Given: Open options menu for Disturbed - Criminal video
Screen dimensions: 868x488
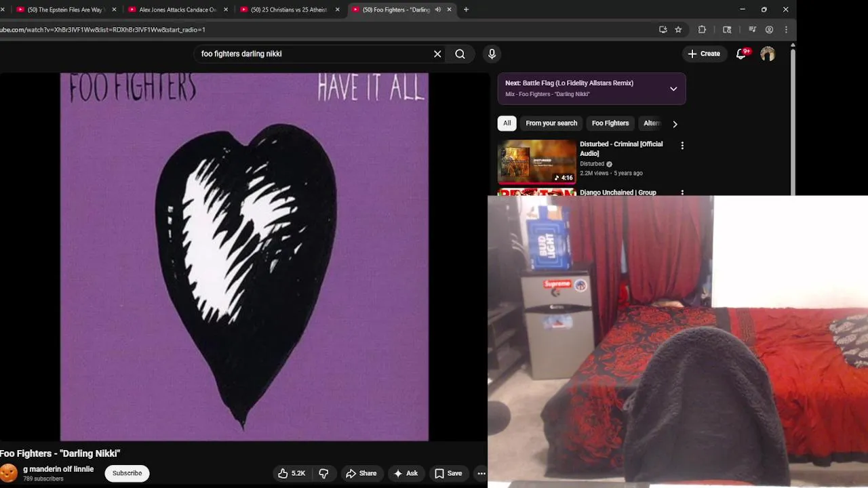Looking at the screenshot, I should (682, 146).
